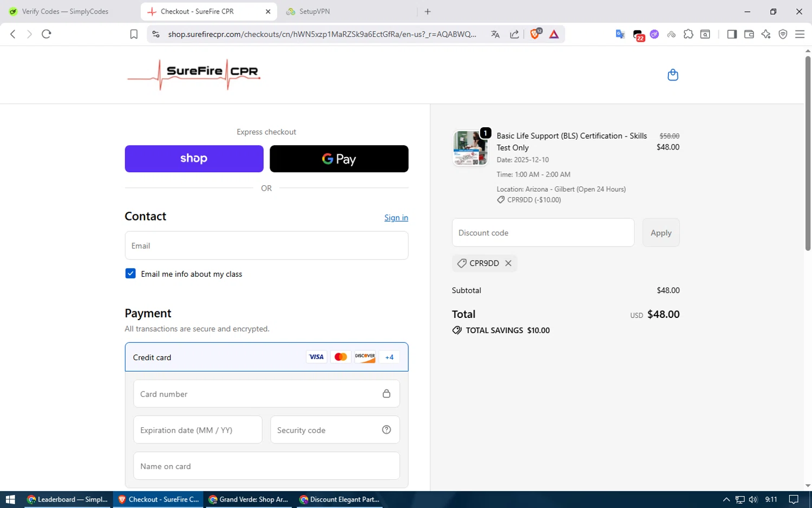This screenshot has width=812, height=508.
Task: Open the shopping bag cart icon
Action: (x=673, y=75)
